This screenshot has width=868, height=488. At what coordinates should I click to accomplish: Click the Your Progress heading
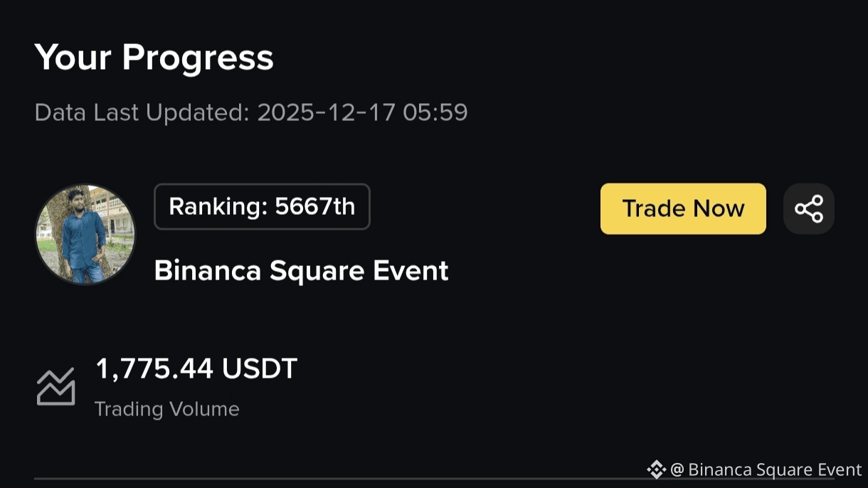click(x=154, y=57)
